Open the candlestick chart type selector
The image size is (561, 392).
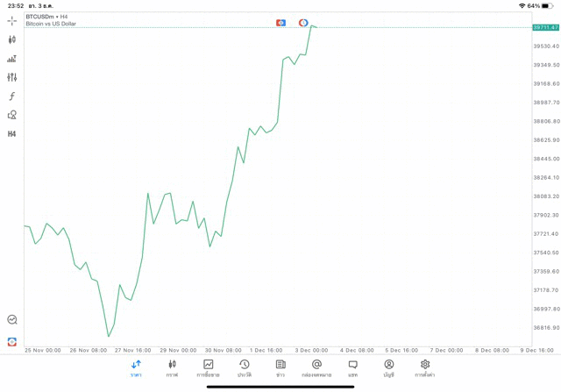(11, 39)
